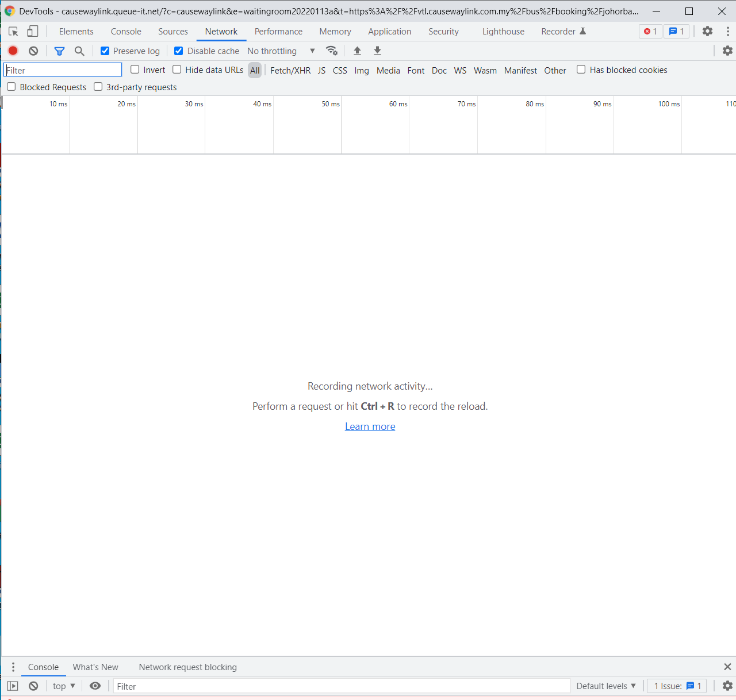Enable the Hide data URLs checkbox
This screenshot has height=700, width=736.
(x=177, y=70)
